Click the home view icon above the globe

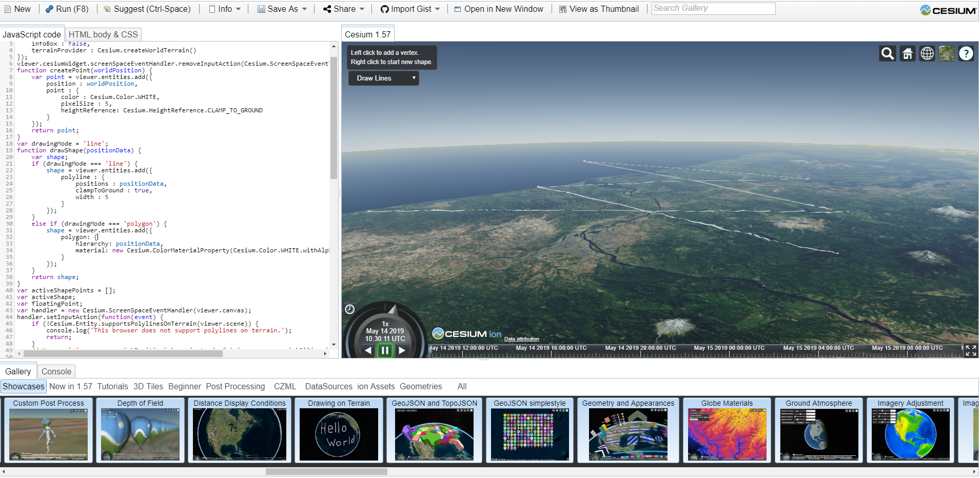click(907, 53)
